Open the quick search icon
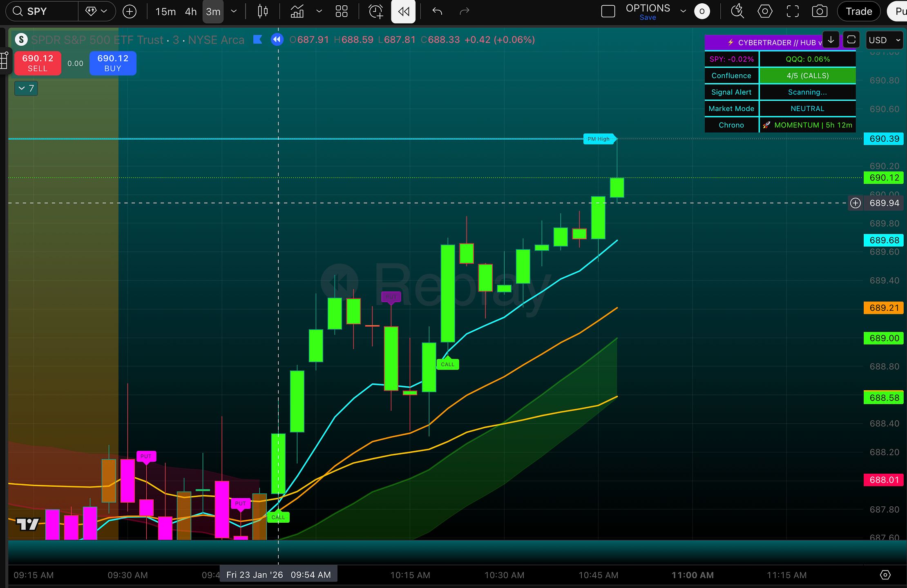 (x=737, y=11)
